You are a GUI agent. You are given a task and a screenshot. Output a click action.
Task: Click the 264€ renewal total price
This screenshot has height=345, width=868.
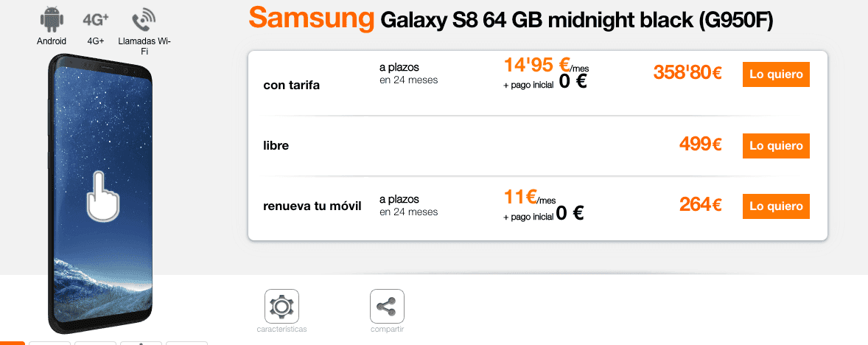pyautogui.click(x=700, y=204)
